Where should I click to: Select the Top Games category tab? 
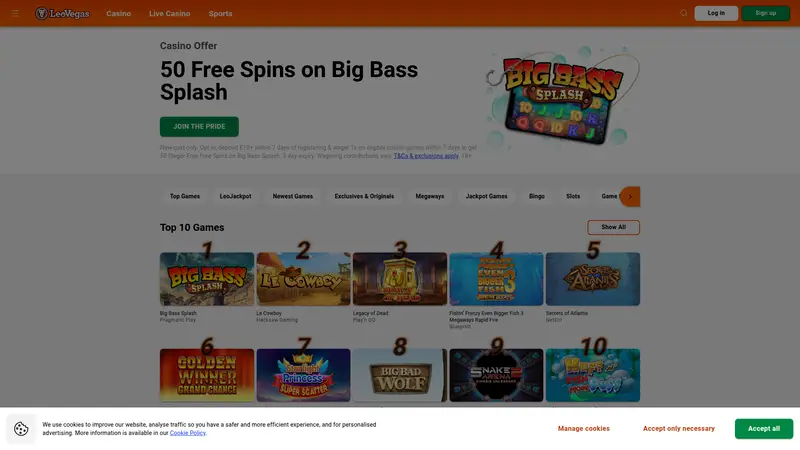pyautogui.click(x=185, y=196)
